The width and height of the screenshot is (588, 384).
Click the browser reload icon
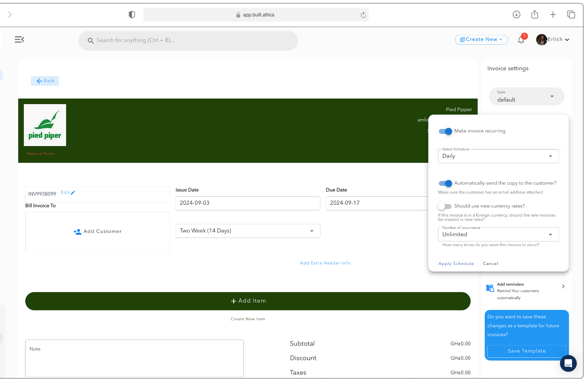pos(363,15)
